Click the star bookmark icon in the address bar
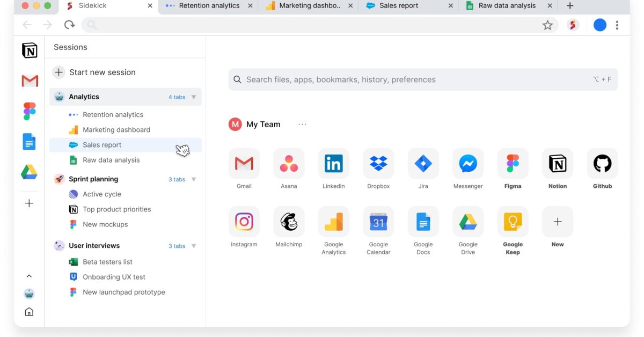Viewport: 644px width, 337px height. pos(548,25)
